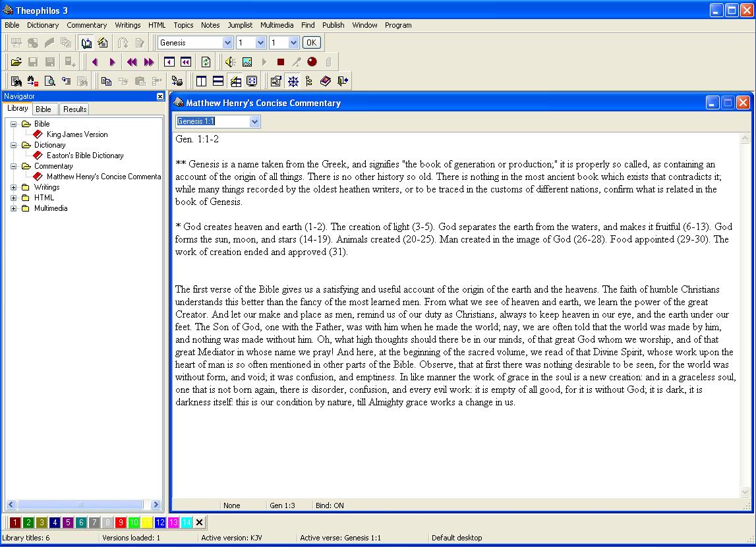The image size is (756, 547).
Task: Select Easton's Bible Dictionary
Action: 85,156
